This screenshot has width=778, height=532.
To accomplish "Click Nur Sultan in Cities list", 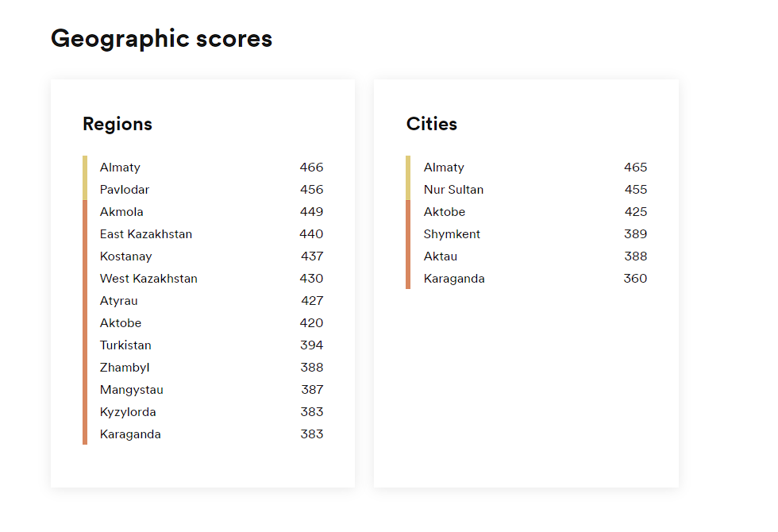I will coord(453,190).
